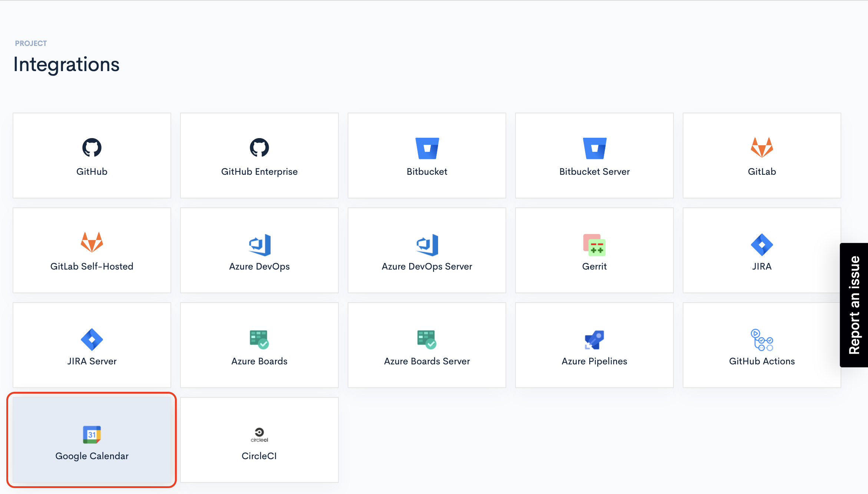Click the Gerrit diff icon
The image size is (868, 494).
pos(594,245)
